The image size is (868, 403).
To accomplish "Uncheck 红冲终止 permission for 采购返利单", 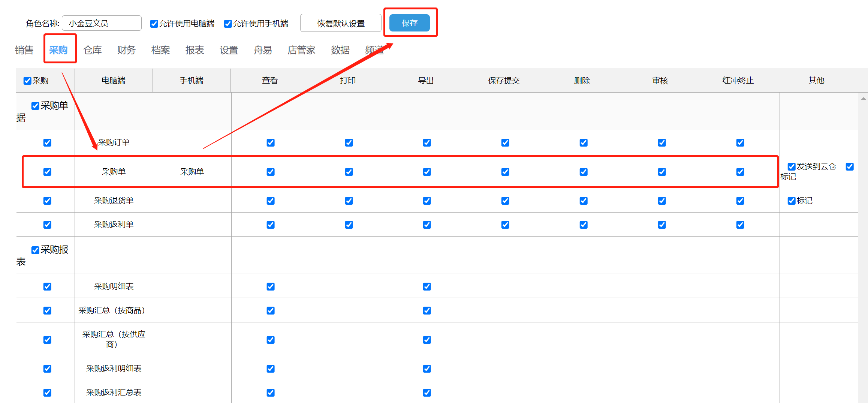I will [x=740, y=225].
